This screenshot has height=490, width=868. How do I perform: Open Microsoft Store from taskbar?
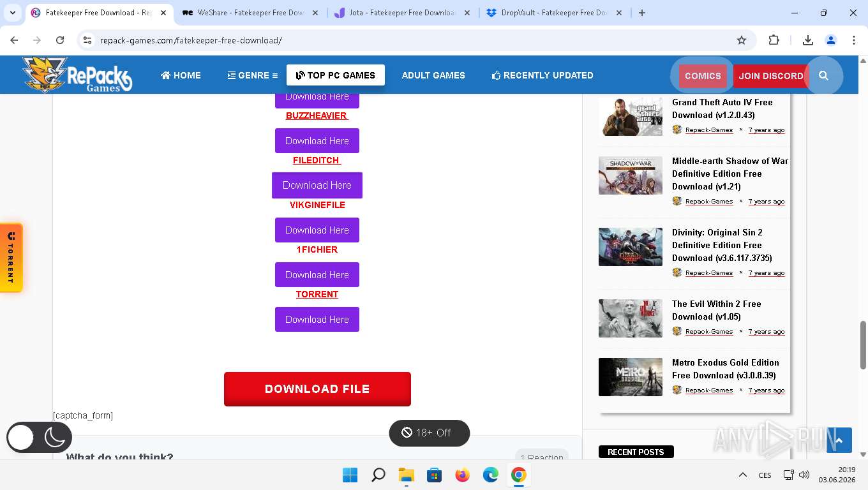click(435, 475)
